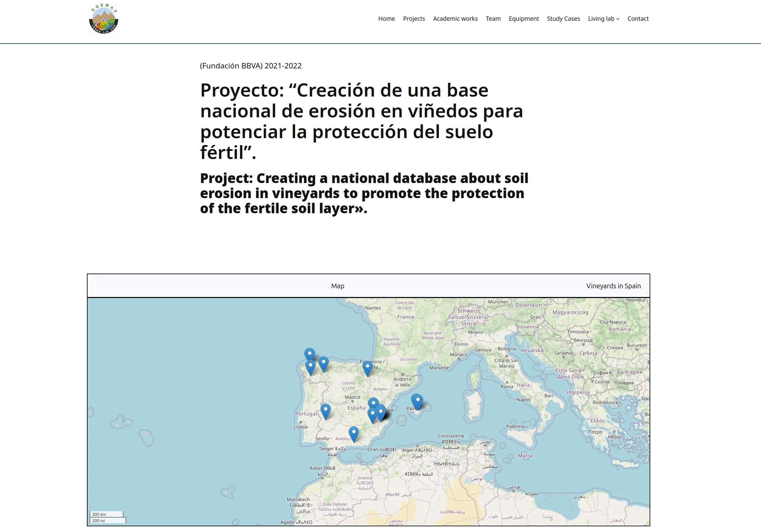Go to the Home page
The width and height of the screenshot is (761, 532).
[387, 19]
